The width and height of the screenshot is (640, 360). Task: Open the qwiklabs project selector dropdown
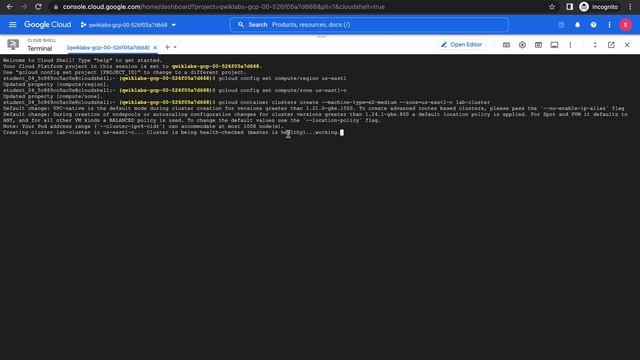tap(128, 25)
